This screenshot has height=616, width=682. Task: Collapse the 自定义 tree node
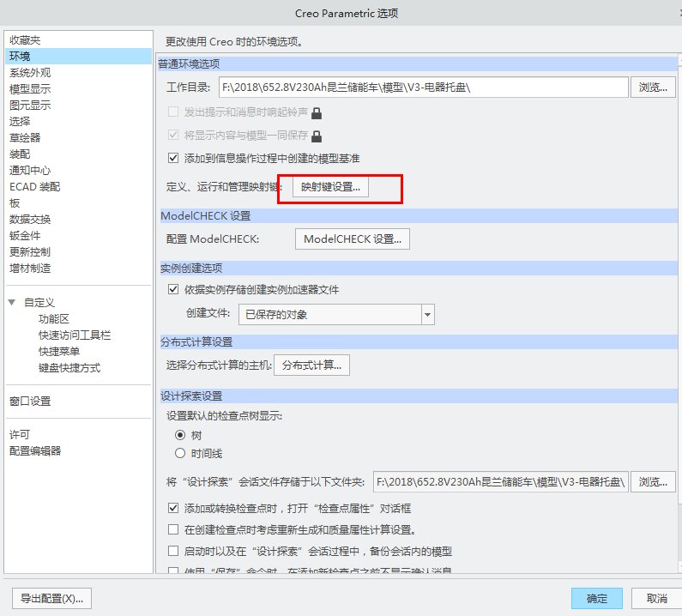(x=12, y=302)
